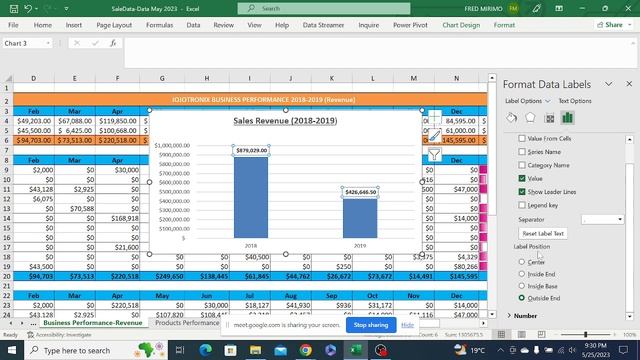This screenshot has width=640, height=360.
Task: Uncheck the Value checkbox
Action: pos(522,178)
